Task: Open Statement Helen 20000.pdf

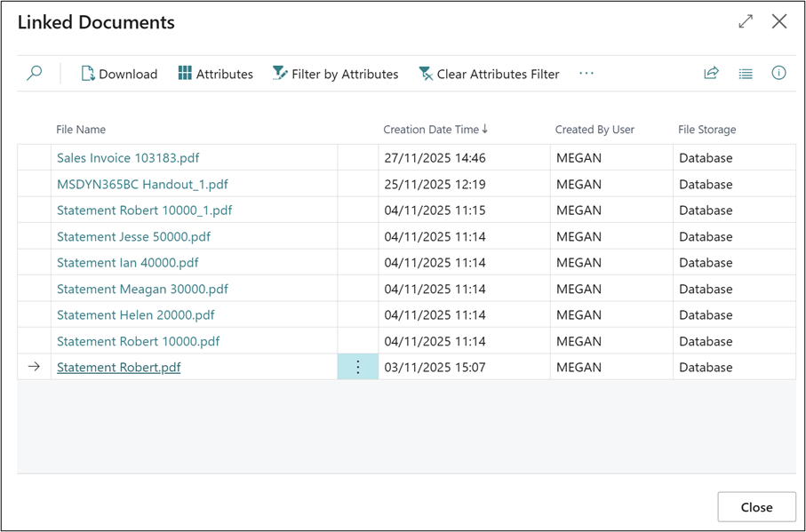Action: click(x=135, y=315)
